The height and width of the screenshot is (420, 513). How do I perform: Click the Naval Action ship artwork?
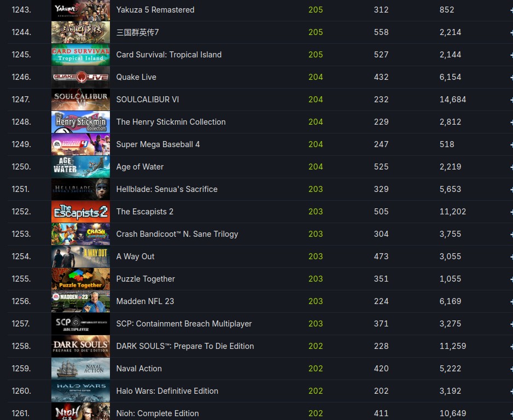[x=80, y=369]
